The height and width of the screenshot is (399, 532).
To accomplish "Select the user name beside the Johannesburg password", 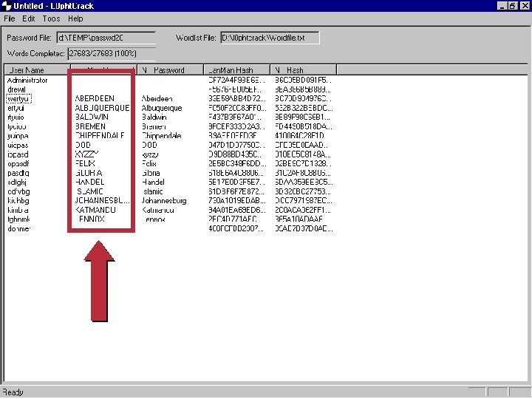I will 18,201.
